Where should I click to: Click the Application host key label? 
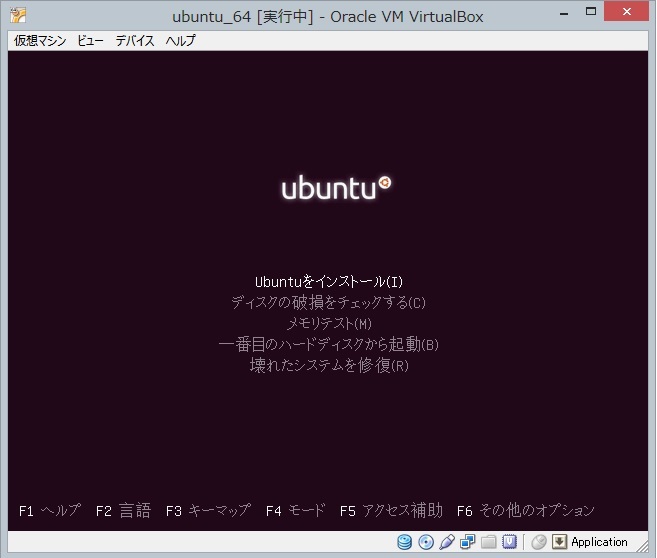click(599, 542)
